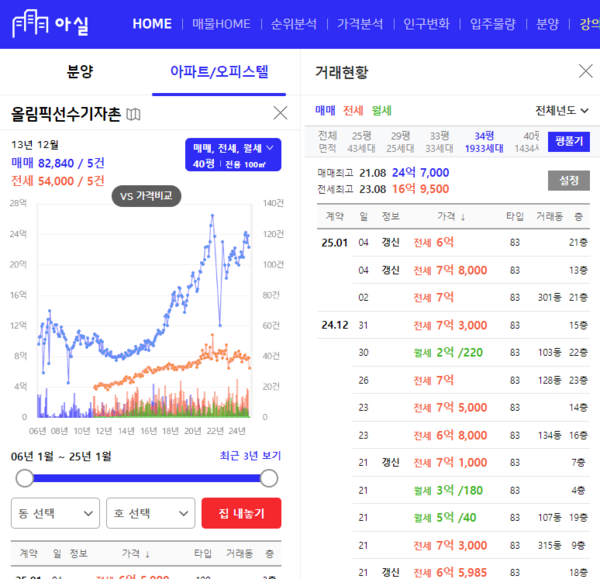Click the 아실 building logo icon
600x579 pixels.
(x=30, y=24)
